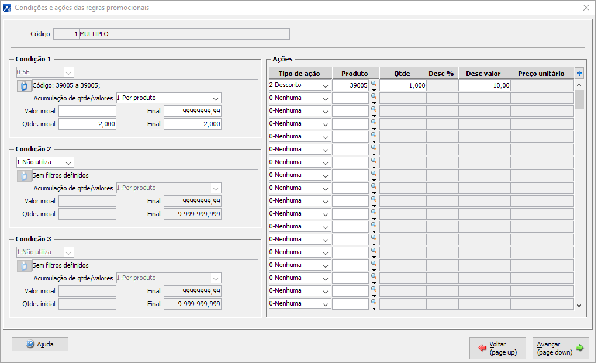
Task: Click product search magnifier in first action row
Action: [374, 84]
